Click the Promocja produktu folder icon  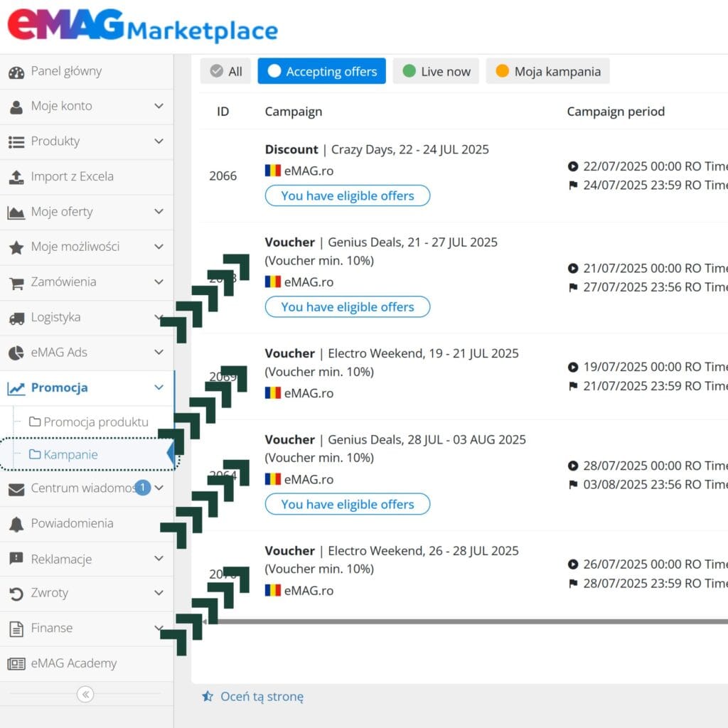click(x=35, y=422)
